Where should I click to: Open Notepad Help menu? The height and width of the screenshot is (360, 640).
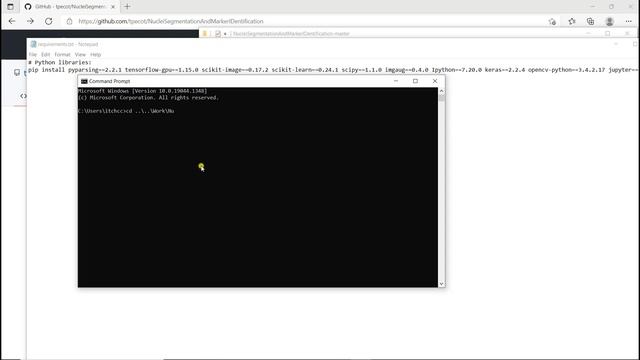96,54
